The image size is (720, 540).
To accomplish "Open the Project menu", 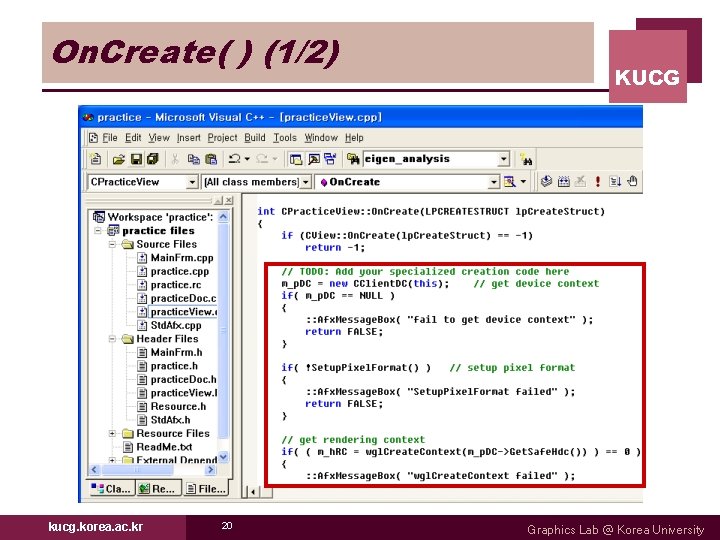I will click(222, 138).
